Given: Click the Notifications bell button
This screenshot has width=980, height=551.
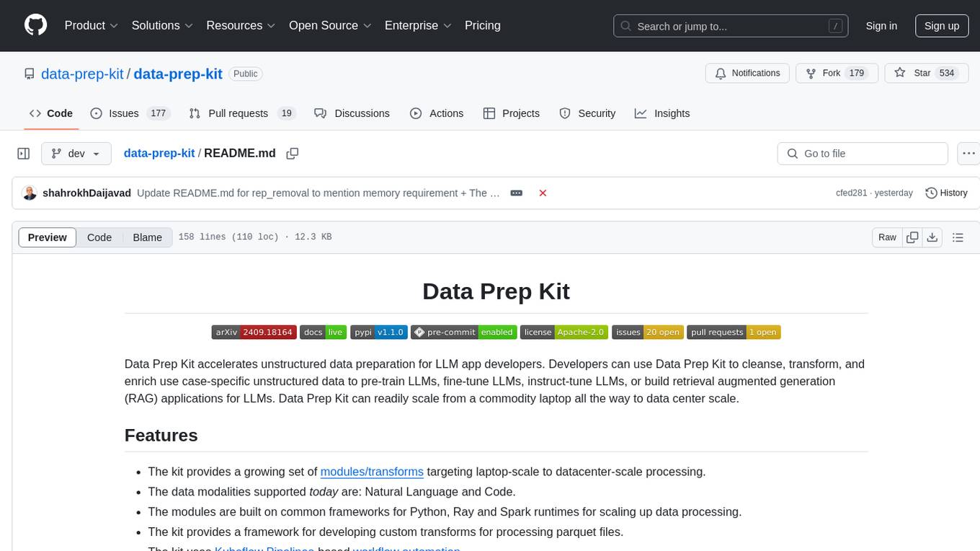Looking at the screenshot, I should (747, 74).
